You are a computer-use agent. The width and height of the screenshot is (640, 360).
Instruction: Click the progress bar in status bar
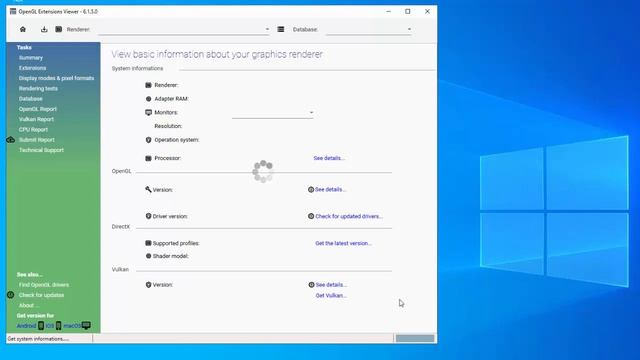[x=415, y=338]
